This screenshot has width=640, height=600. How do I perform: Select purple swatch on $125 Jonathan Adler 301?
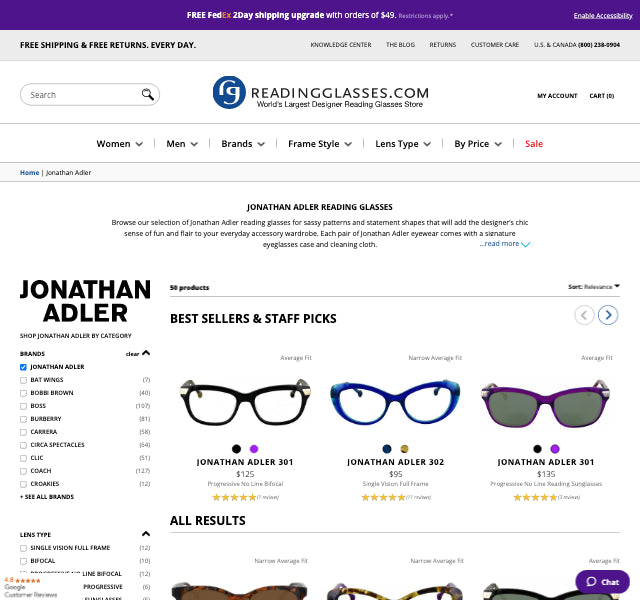pos(254,449)
